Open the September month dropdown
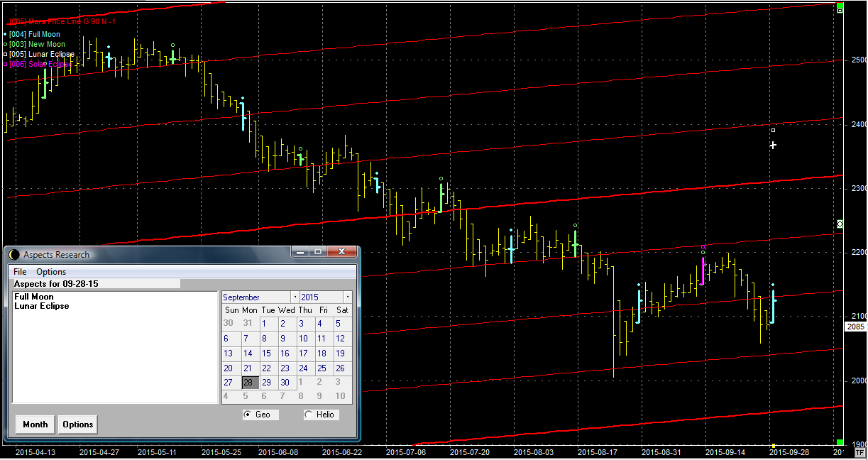 (x=294, y=297)
